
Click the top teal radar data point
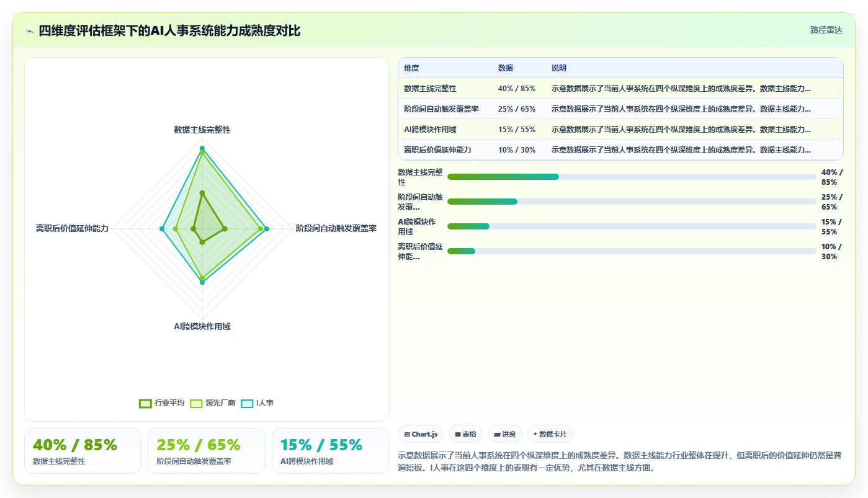[202, 148]
